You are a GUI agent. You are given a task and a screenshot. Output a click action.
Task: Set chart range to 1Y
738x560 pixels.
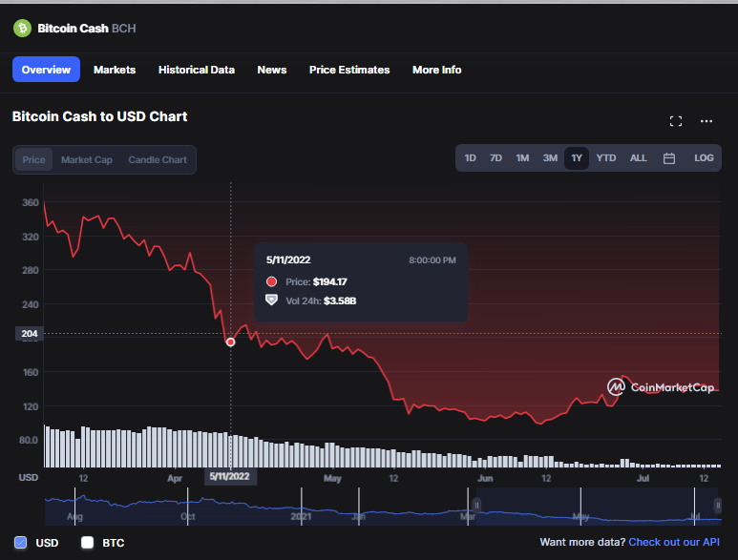[577, 158]
